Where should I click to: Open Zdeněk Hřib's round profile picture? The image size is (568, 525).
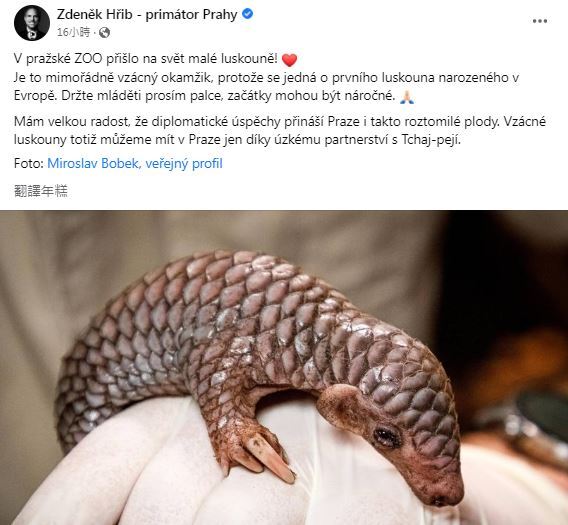pyautogui.click(x=32, y=23)
